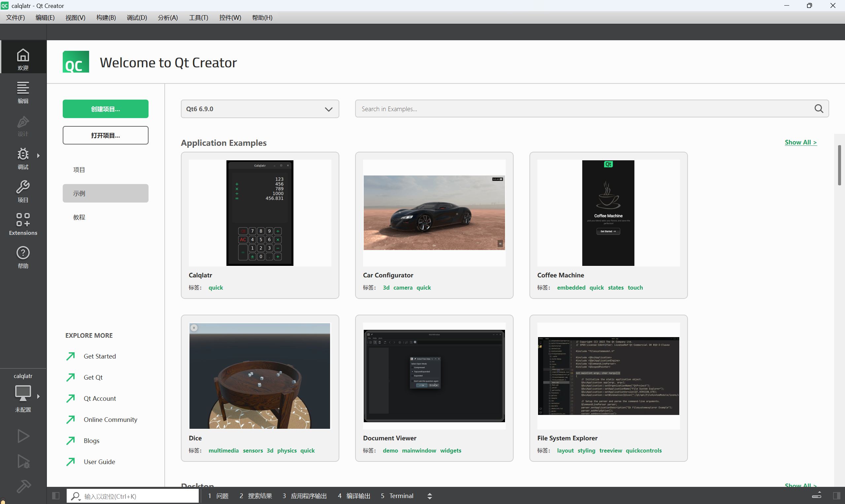Open the Welcome (欢迎) mode

pos(23,58)
